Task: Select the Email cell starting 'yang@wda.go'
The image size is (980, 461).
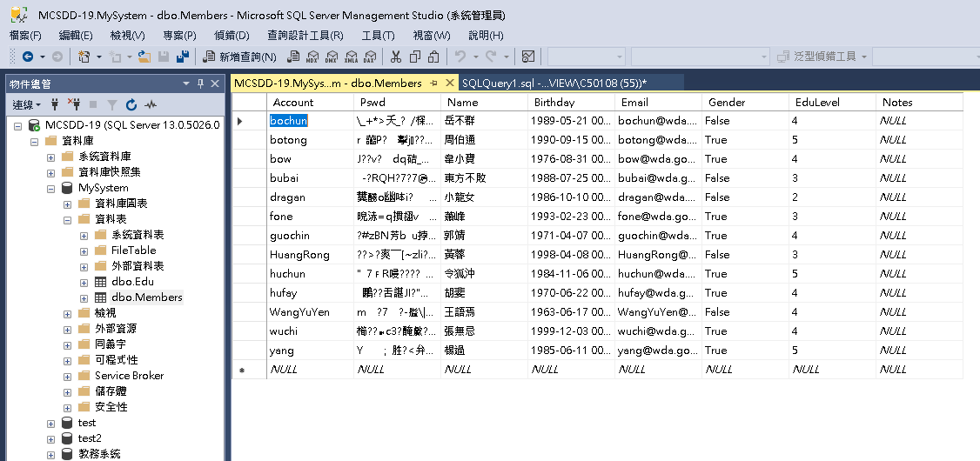Action: coord(658,351)
